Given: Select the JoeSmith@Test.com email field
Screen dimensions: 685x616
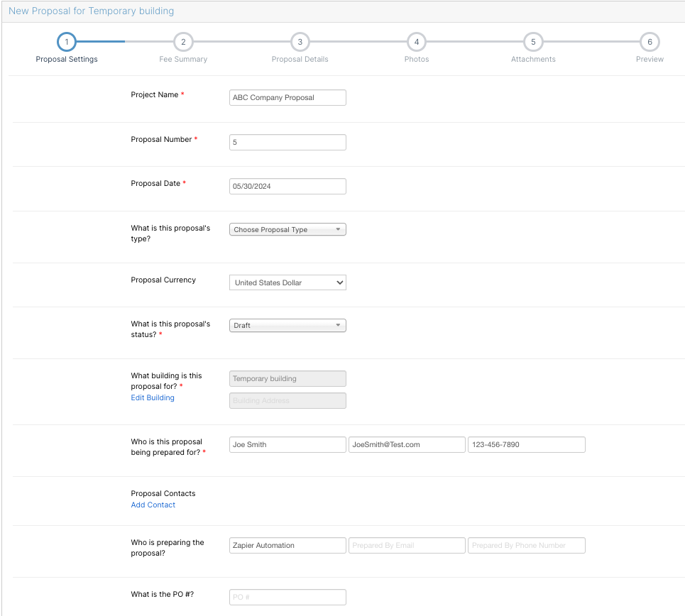Looking at the screenshot, I should (406, 444).
